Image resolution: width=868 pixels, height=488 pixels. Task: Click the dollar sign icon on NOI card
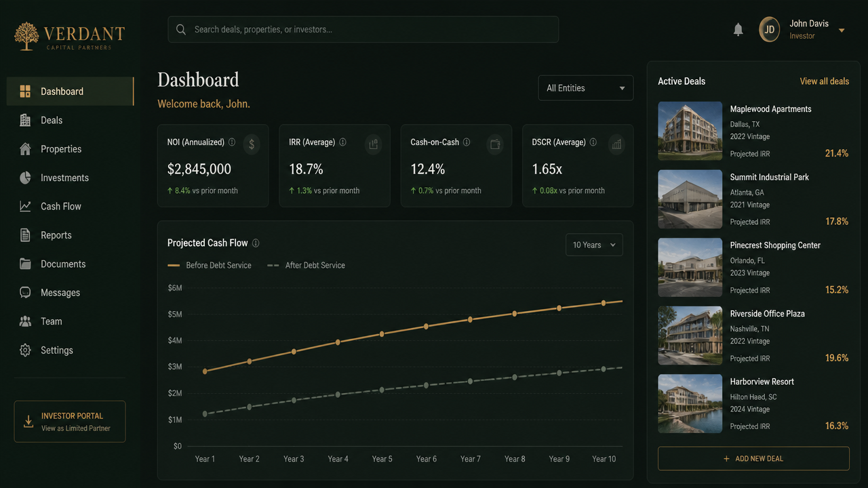pyautogui.click(x=252, y=144)
